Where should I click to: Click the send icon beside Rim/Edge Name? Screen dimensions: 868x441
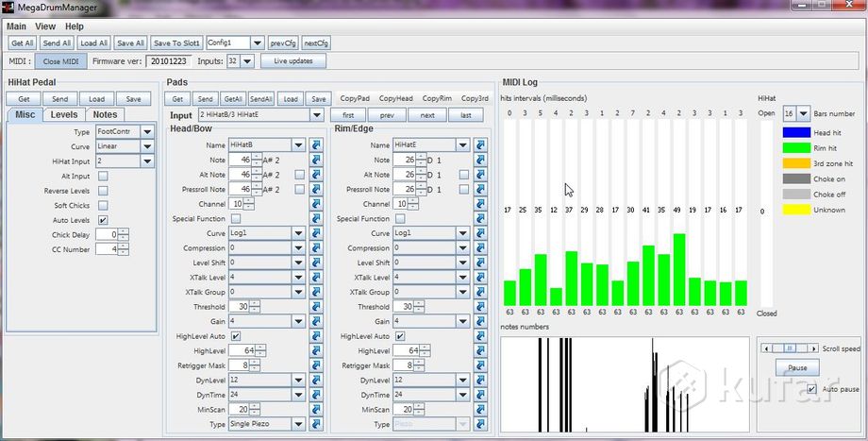[x=480, y=145]
